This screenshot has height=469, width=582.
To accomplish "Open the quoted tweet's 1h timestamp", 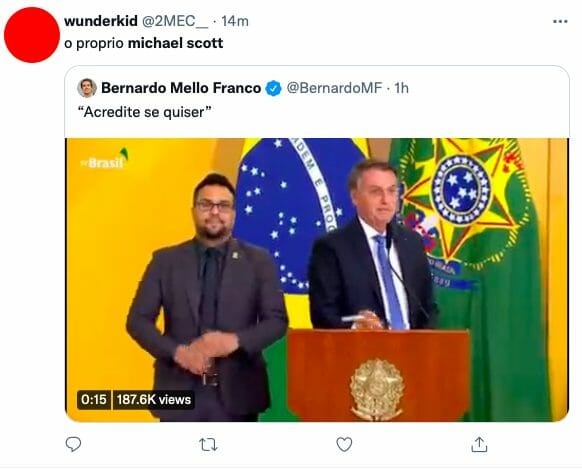I will click(x=401, y=88).
